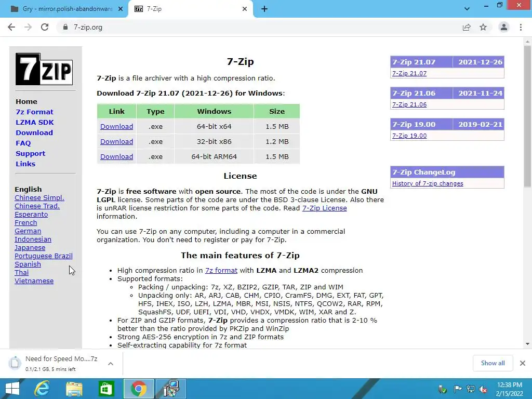Open installer icon in taskbar
532x399 pixels.
tap(170, 389)
